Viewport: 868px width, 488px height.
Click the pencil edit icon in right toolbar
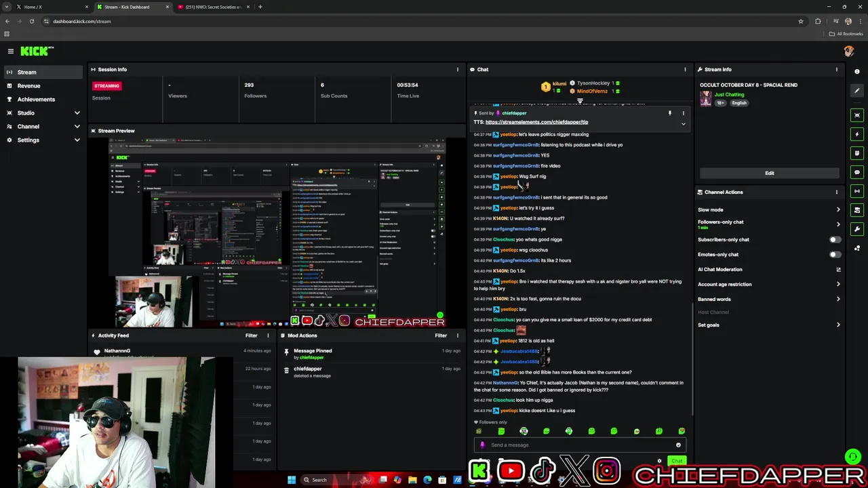[857, 91]
